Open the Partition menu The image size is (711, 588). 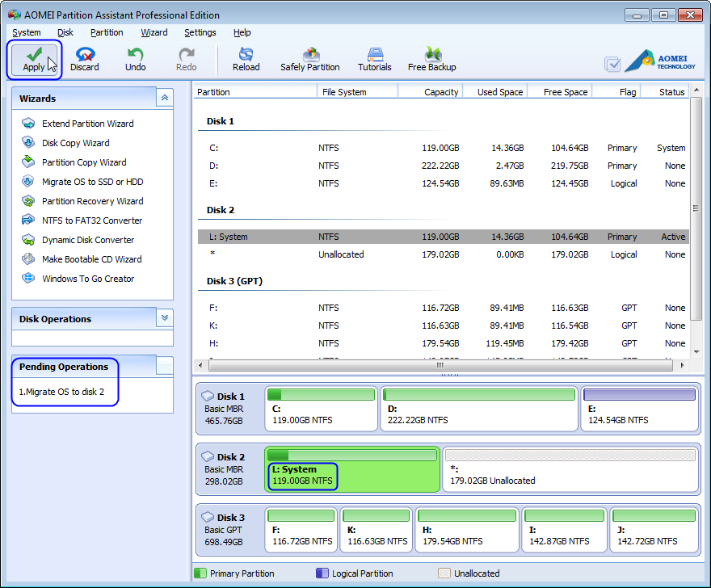tap(107, 32)
